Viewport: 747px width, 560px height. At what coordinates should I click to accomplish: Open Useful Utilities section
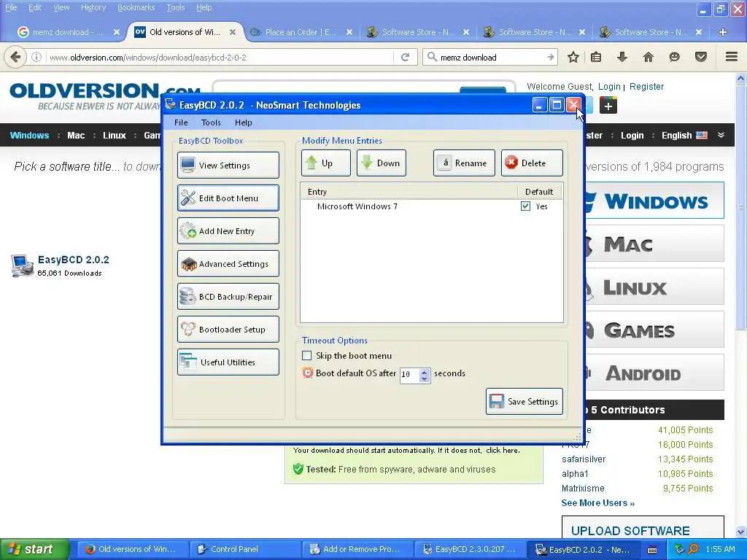tap(228, 362)
